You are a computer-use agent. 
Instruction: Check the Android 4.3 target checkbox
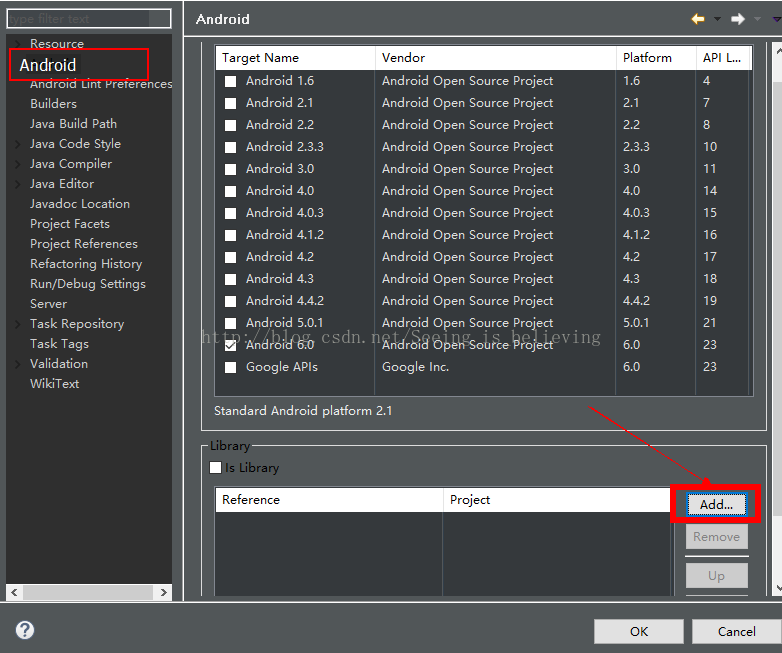pos(230,279)
